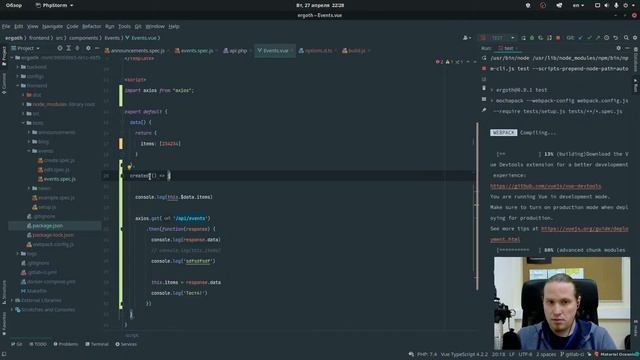Click the Run play button in top toolbar
Image resolution: width=640 pixels, height=360 pixels.
523,38
